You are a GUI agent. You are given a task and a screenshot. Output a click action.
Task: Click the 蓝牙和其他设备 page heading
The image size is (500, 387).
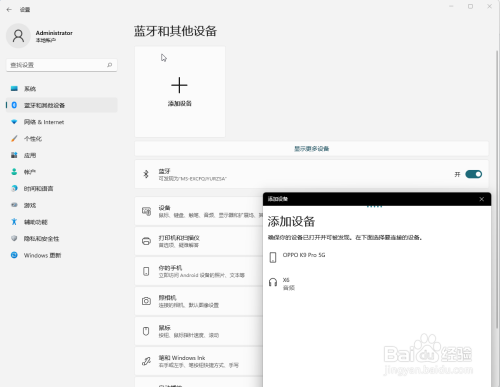pos(175,31)
